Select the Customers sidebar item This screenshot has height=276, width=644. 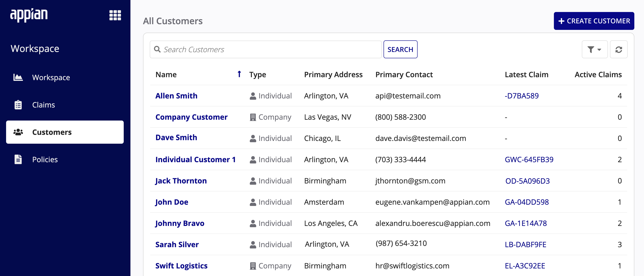(65, 132)
